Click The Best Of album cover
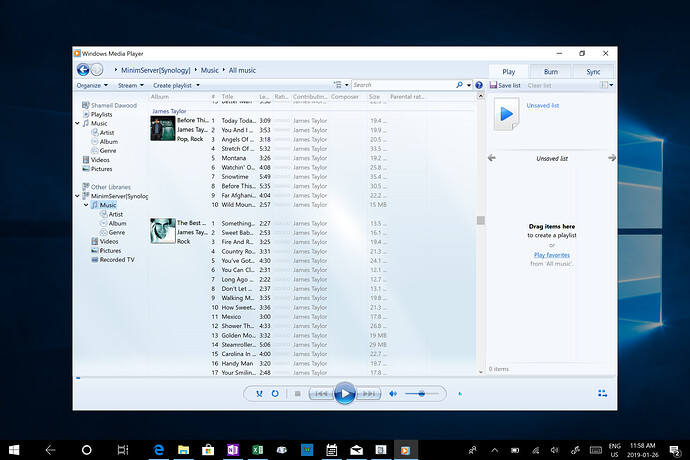The width and height of the screenshot is (690, 460). [163, 231]
